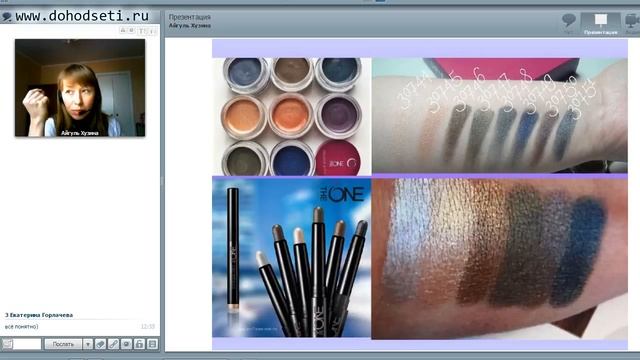Click the first small icon above webcam
Image resolution: width=640 pixels, height=360 pixels.
point(123,30)
